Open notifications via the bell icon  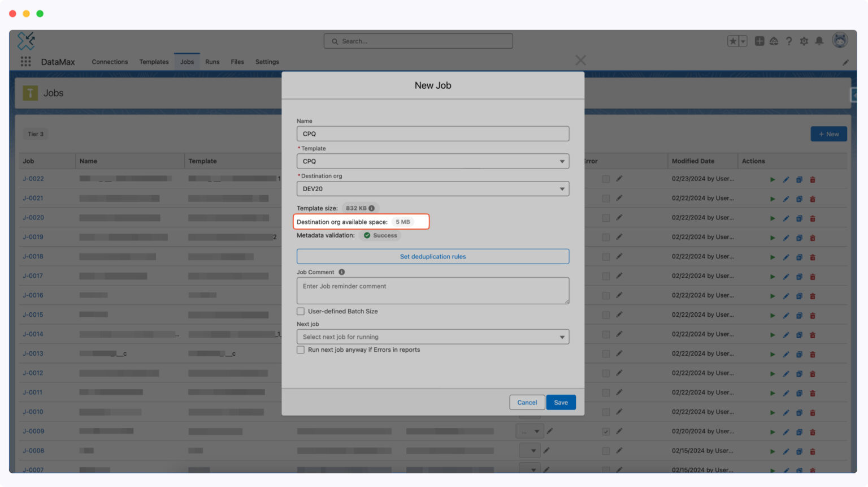tap(819, 41)
